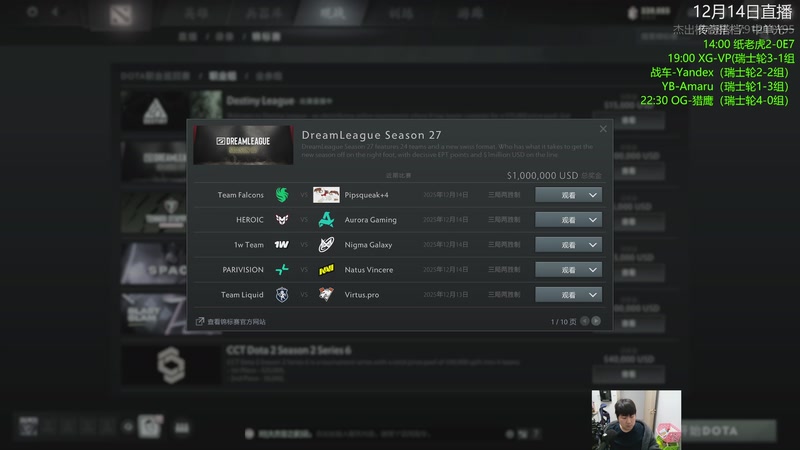The width and height of the screenshot is (800, 450).
Task: Click the Natus Vincere logo icon
Action: (x=326, y=269)
